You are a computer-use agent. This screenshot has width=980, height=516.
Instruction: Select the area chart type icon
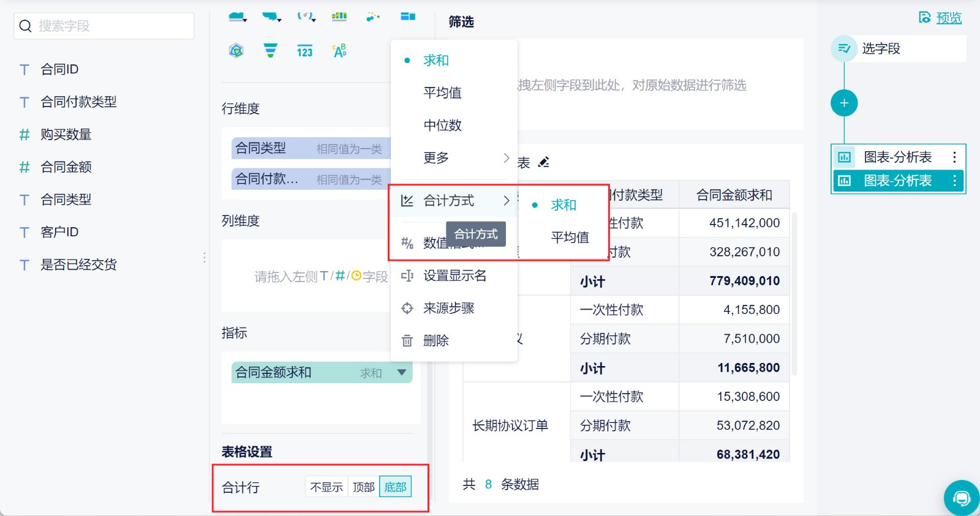[237, 17]
